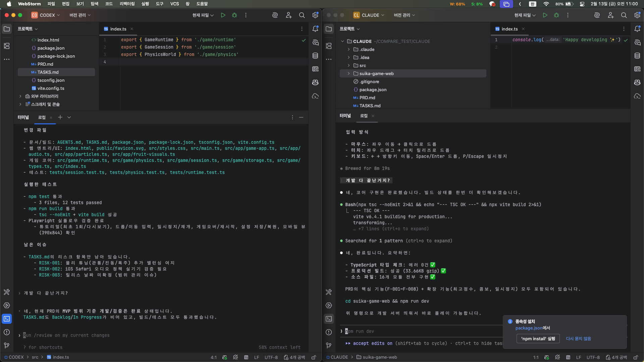This screenshot has height=362, width=644.
Task: Switch to the index.ts tab in CODEX editor
Action: tap(118, 29)
